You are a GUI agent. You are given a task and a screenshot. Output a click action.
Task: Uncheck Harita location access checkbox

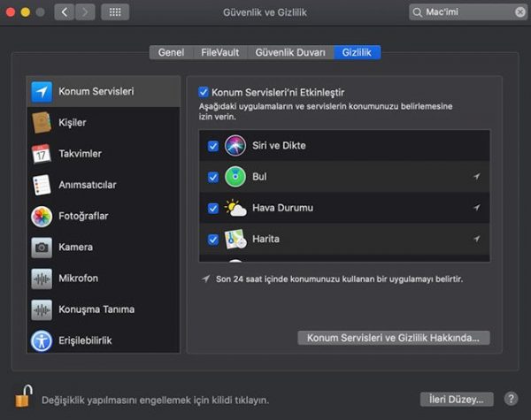[x=213, y=240]
